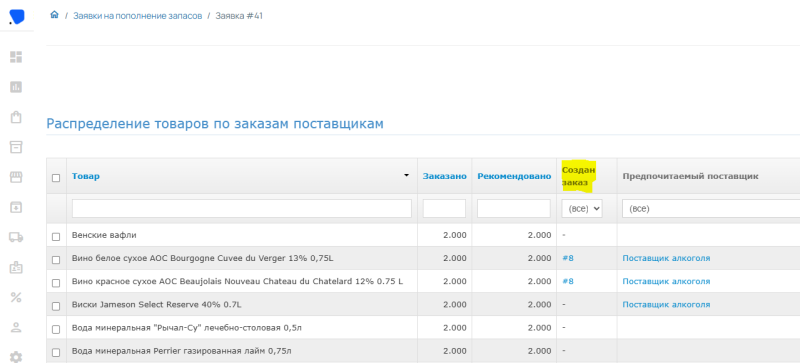
Task: Go to the home breadcrumb icon
Action: pos(54,15)
